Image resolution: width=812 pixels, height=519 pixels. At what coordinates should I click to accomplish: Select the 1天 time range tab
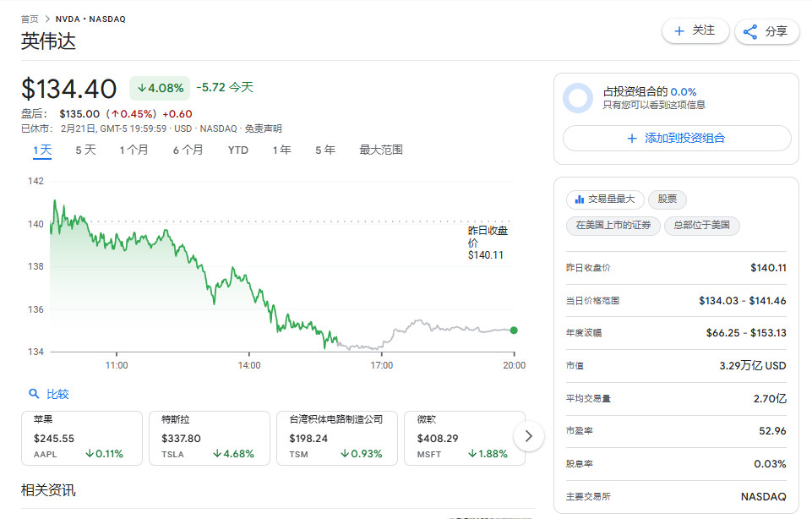[x=42, y=150]
